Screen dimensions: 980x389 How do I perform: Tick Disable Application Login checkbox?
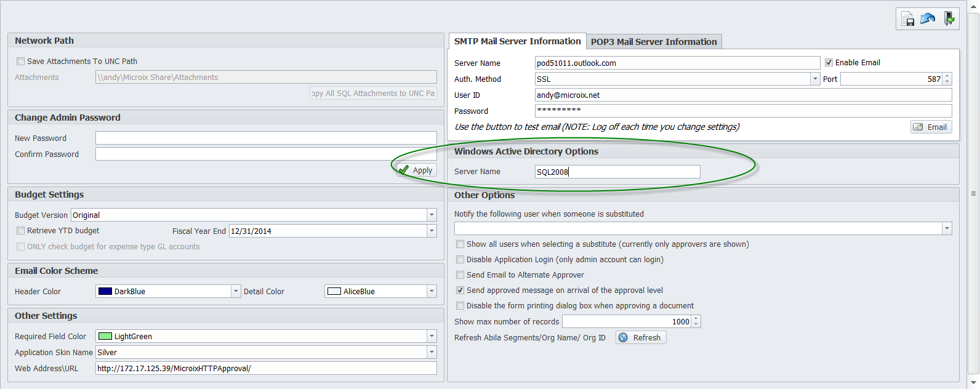click(x=460, y=260)
